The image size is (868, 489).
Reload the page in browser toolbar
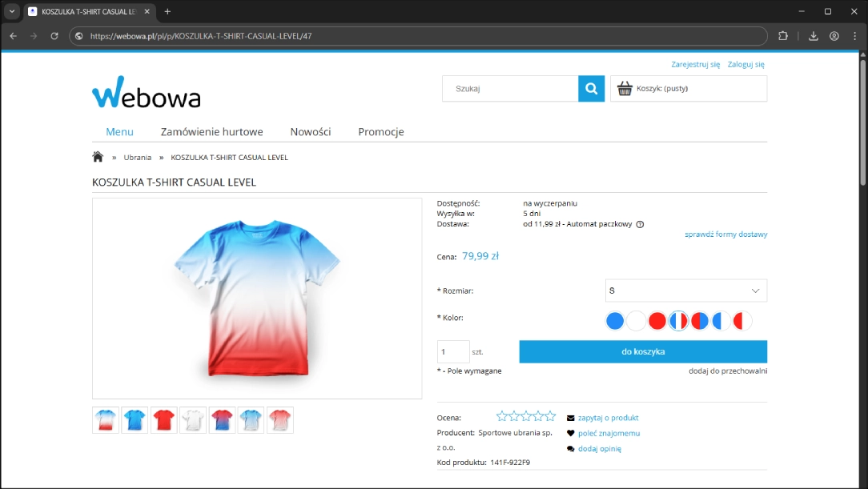click(x=54, y=36)
